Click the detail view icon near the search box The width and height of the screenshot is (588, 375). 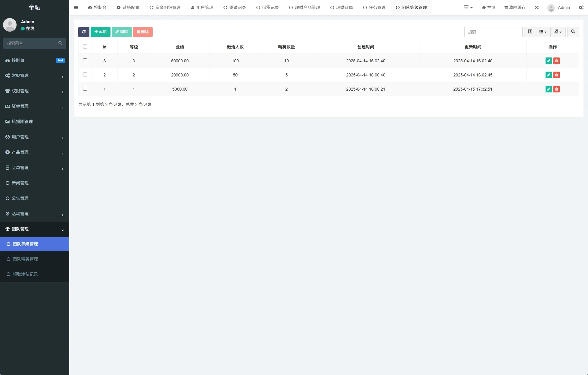click(530, 32)
